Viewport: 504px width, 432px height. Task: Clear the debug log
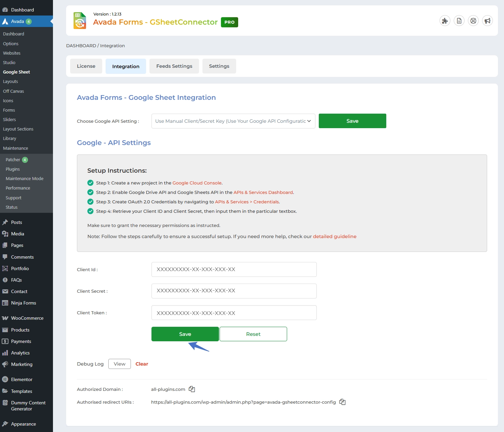click(x=142, y=364)
